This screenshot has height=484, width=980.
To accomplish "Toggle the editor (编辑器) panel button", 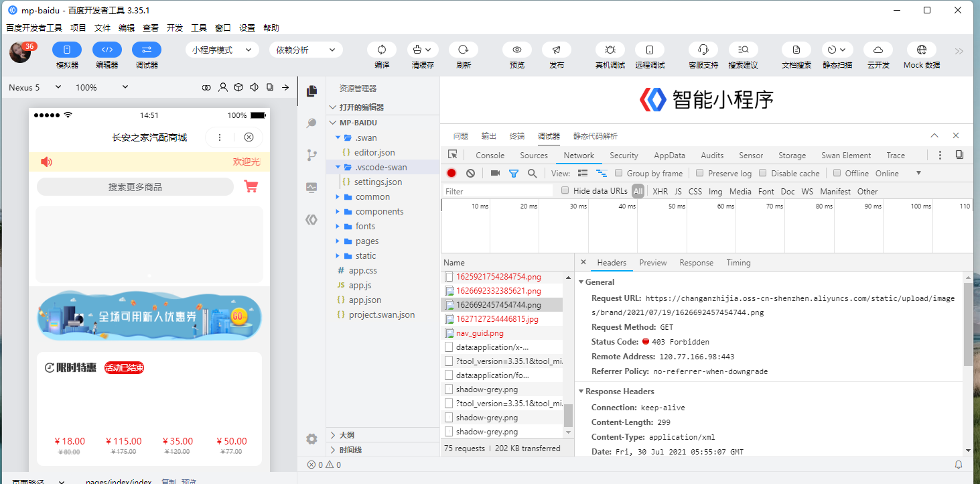I will [x=107, y=50].
